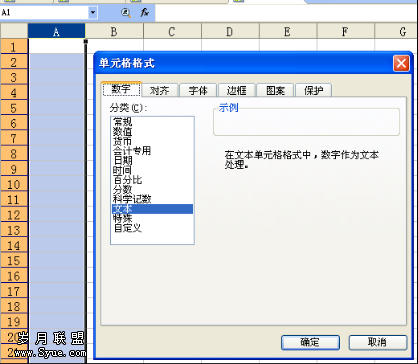Confirm with the 确定 button
Screen dimensions: 418x364
click(x=310, y=342)
